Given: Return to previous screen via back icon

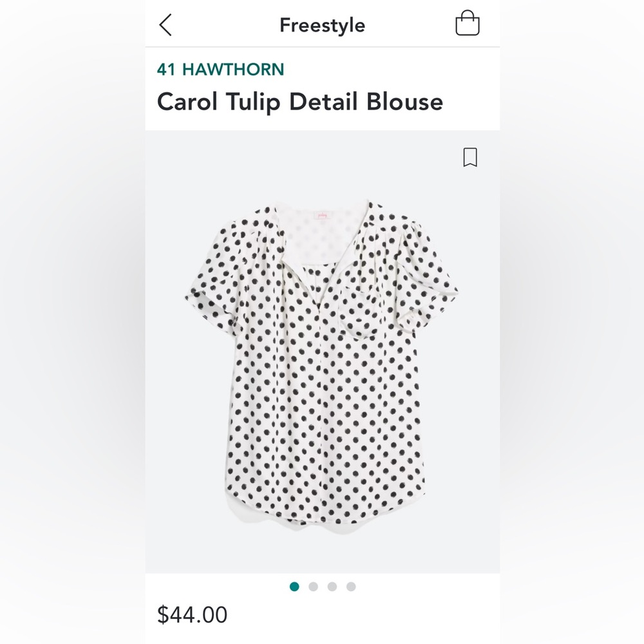Looking at the screenshot, I should pyautogui.click(x=166, y=24).
